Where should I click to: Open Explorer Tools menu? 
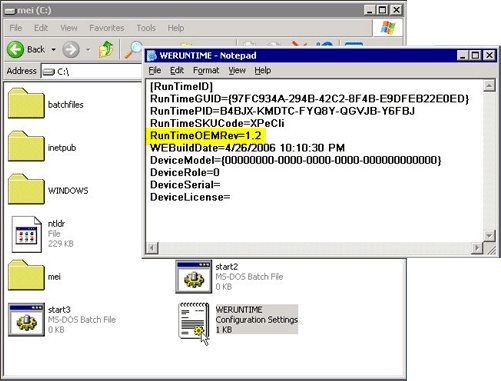click(x=146, y=28)
